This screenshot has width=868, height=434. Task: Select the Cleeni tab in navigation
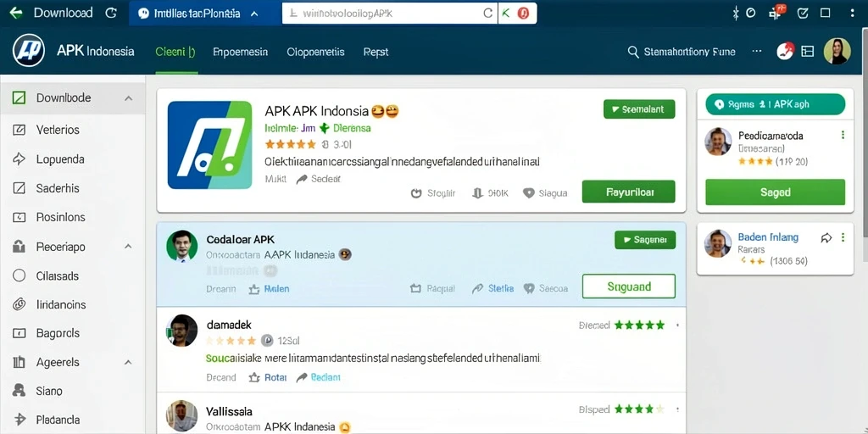pyautogui.click(x=175, y=52)
